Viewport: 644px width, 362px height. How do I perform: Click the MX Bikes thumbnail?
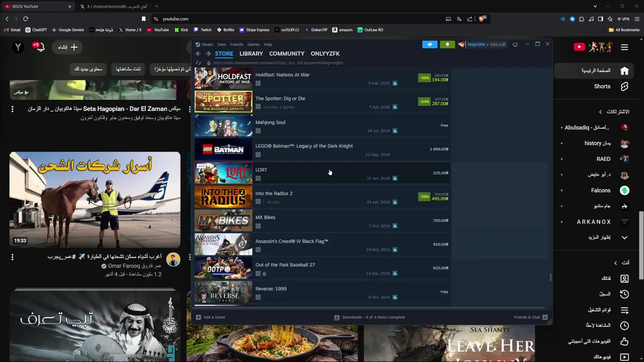click(x=223, y=220)
